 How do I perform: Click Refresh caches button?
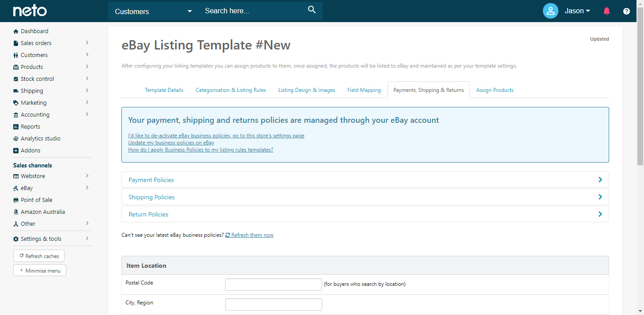pos(39,256)
